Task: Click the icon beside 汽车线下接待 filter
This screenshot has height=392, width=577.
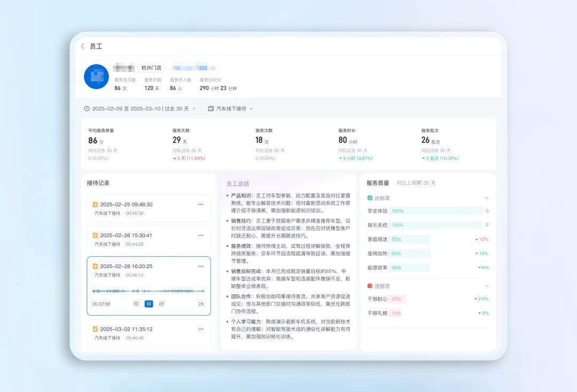Action: (211, 109)
